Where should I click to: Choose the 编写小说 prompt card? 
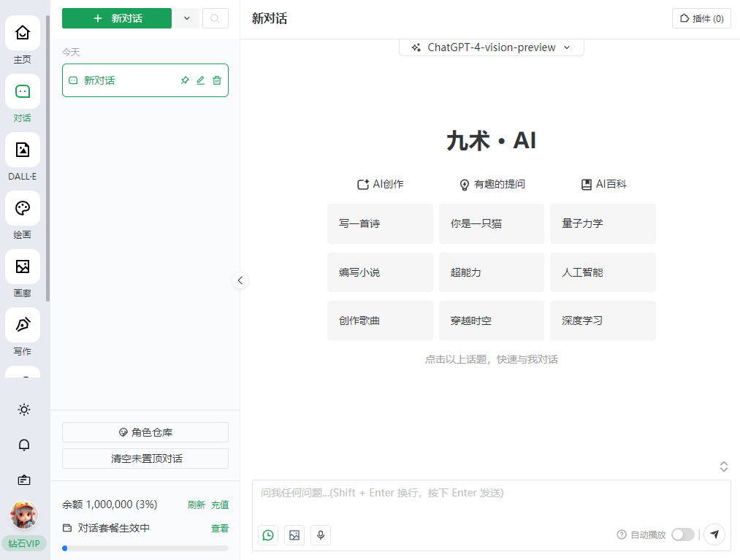[380, 272]
